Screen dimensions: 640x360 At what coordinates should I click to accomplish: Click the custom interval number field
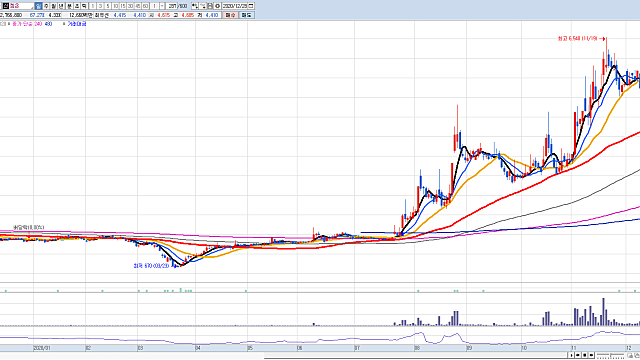[155, 6]
